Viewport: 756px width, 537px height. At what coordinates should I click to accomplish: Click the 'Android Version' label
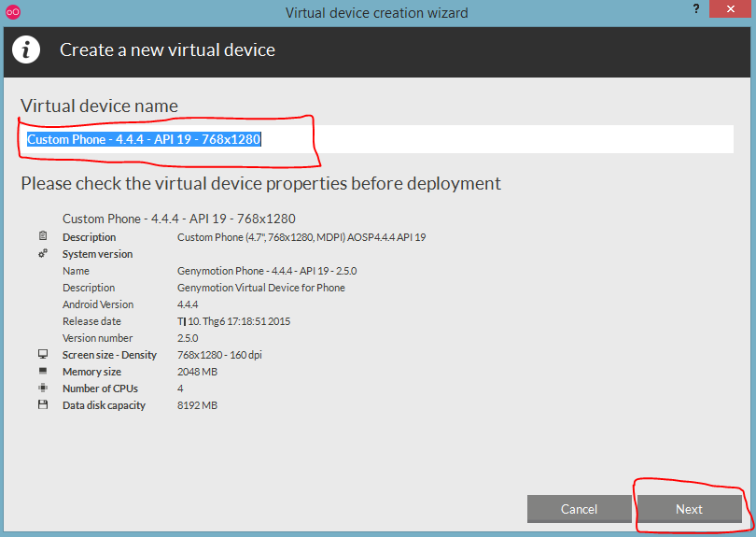[98, 304]
